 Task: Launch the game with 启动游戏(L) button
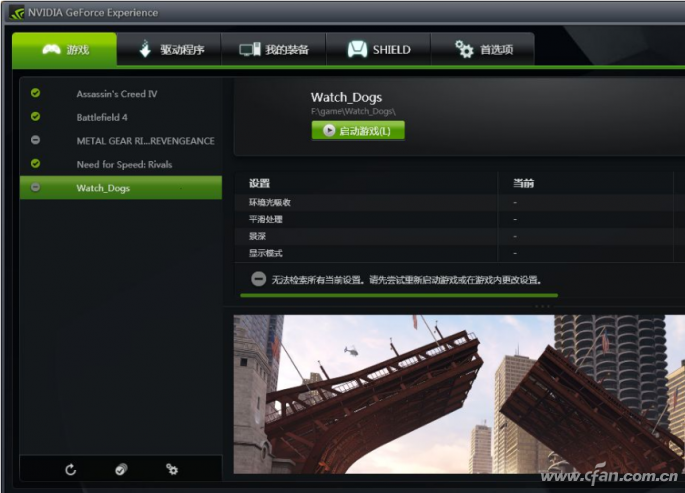click(x=358, y=131)
